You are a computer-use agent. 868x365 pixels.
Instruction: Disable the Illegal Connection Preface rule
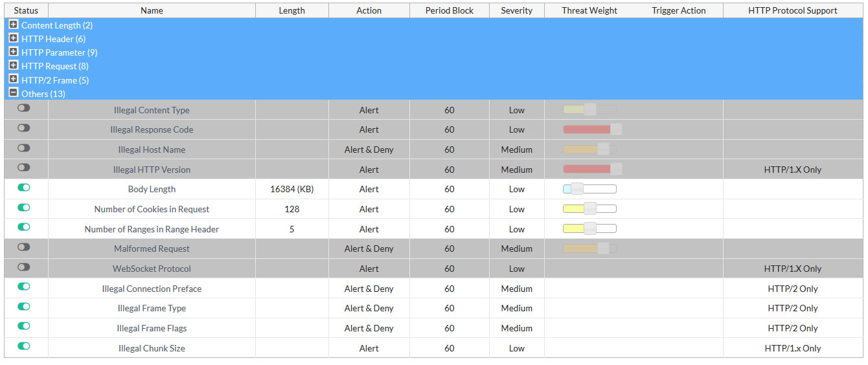pyautogui.click(x=24, y=287)
